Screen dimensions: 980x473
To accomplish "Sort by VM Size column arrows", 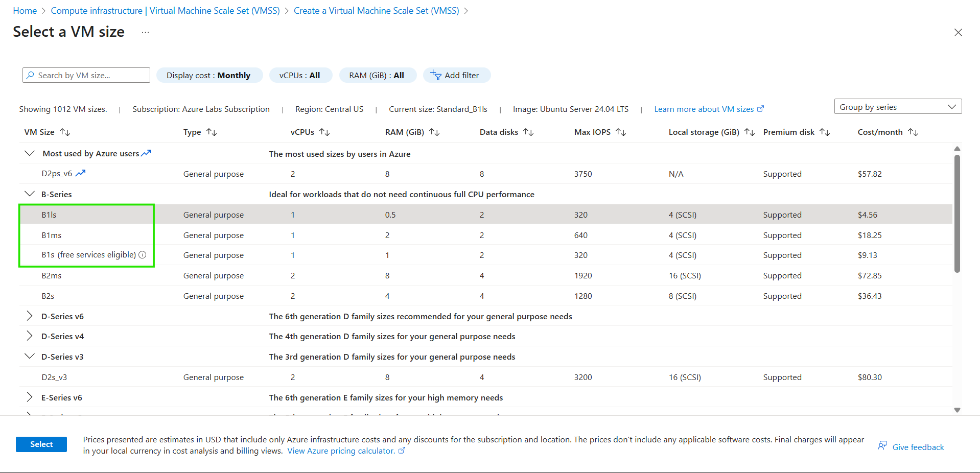I will pos(65,132).
